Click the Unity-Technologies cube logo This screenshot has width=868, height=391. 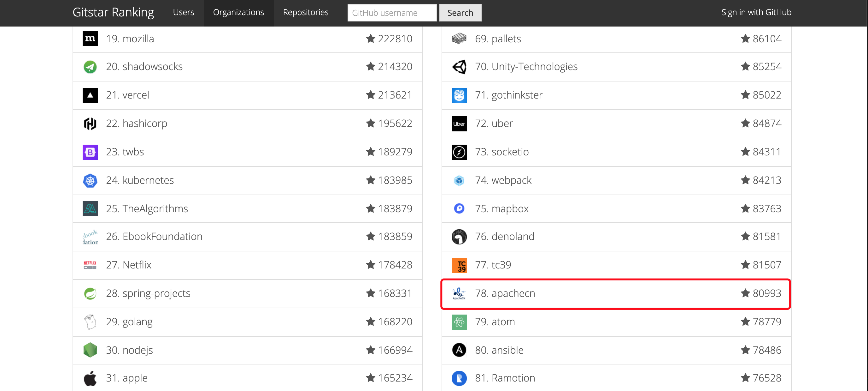(459, 67)
